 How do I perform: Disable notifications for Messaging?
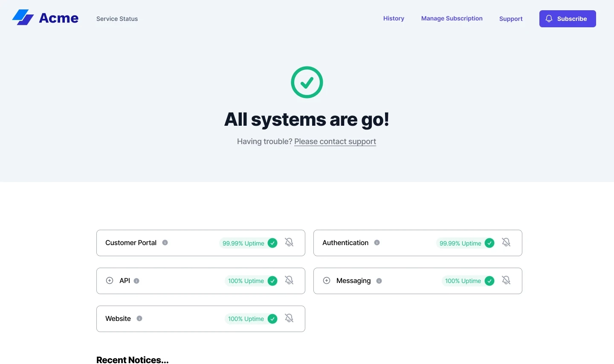[x=506, y=280]
